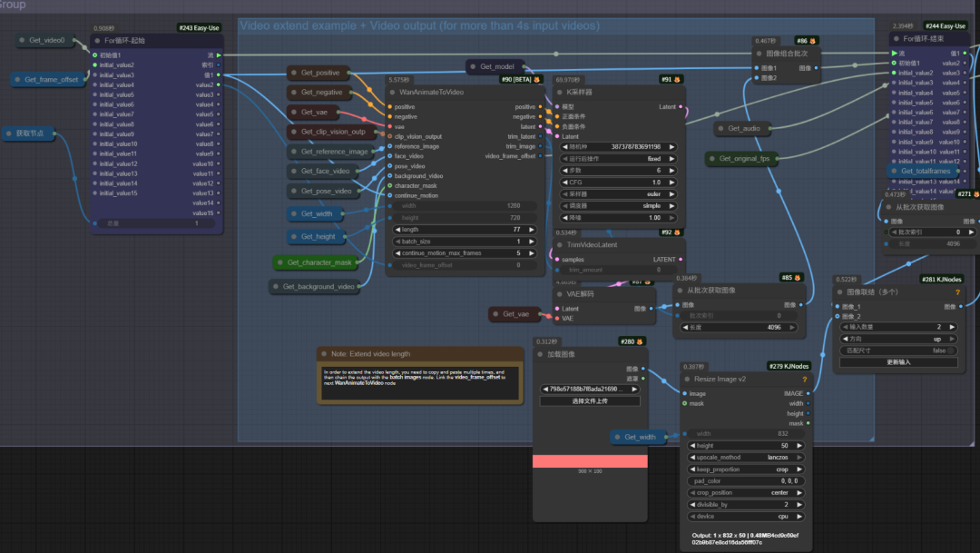Click the pad_color 0, 0, 0 field
This screenshot has height=553, width=980.
click(746, 481)
